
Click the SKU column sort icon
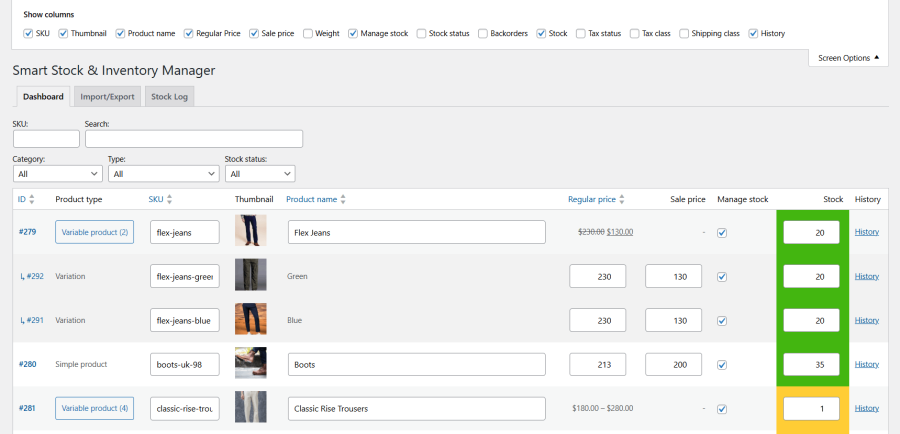click(x=169, y=199)
